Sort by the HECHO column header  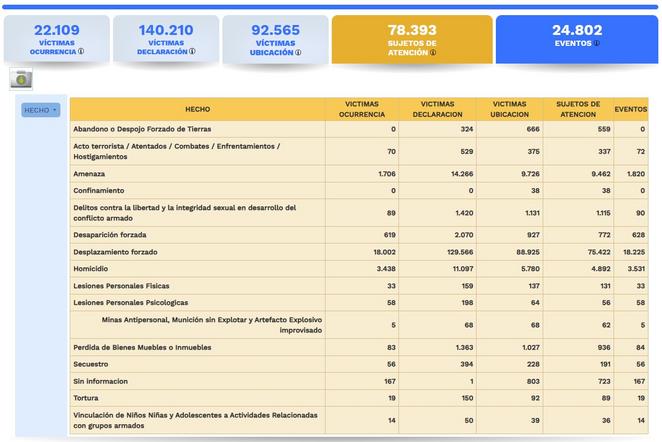tap(197, 109)
